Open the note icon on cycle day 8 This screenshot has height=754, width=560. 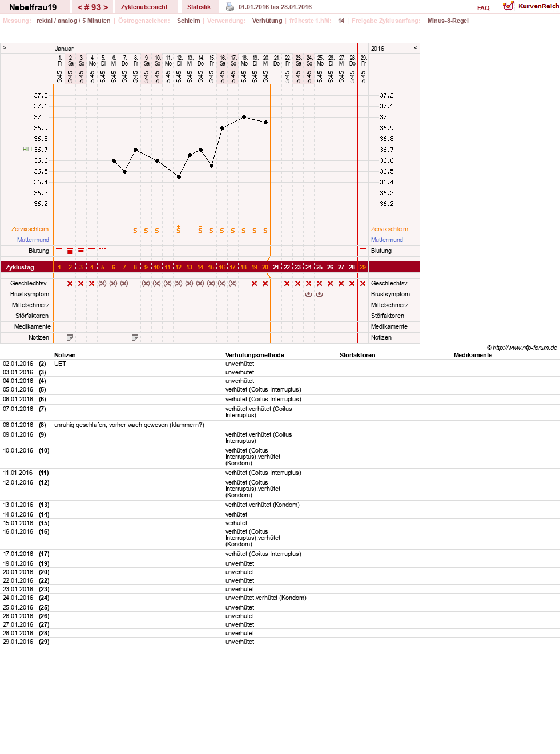[135, 338]
